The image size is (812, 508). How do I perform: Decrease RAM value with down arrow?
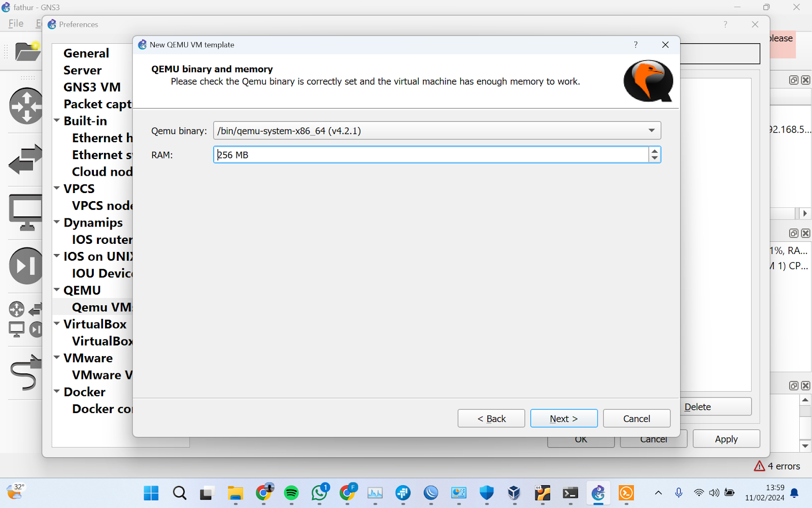[655, 158]
